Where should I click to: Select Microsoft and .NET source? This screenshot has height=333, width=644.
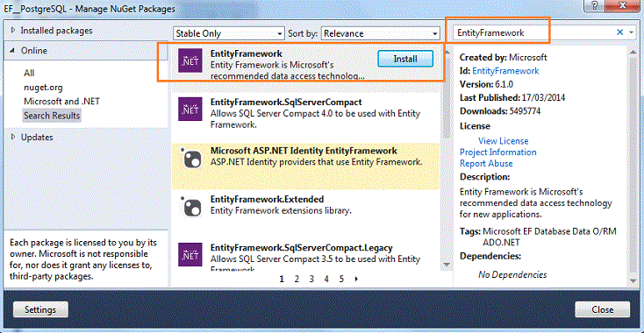point(61,101)
